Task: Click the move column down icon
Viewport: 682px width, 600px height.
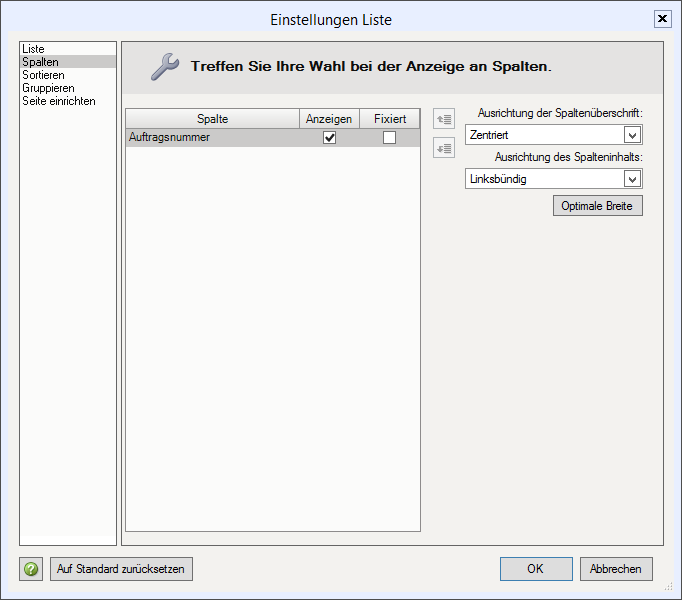Action: [444, 148]
